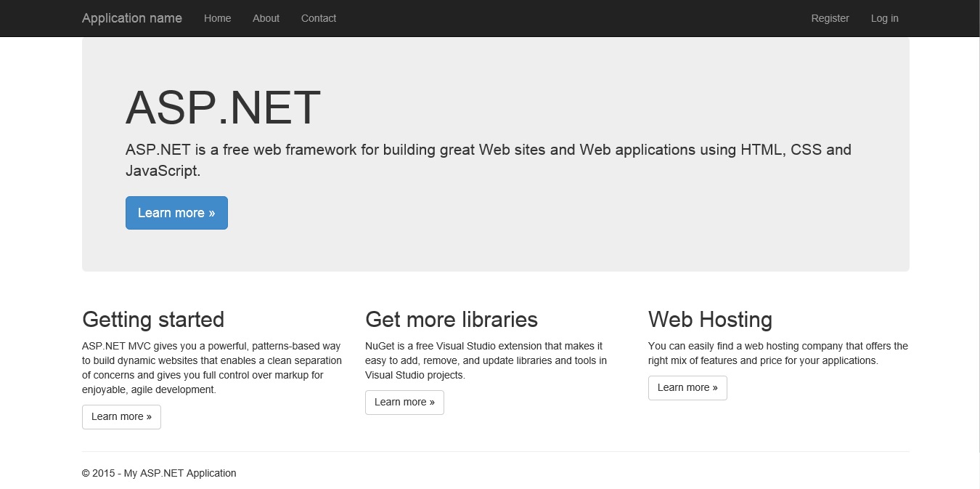Click the blue Learn more button
The width and height of the screenshot is (980, 489).
(176, 213)
